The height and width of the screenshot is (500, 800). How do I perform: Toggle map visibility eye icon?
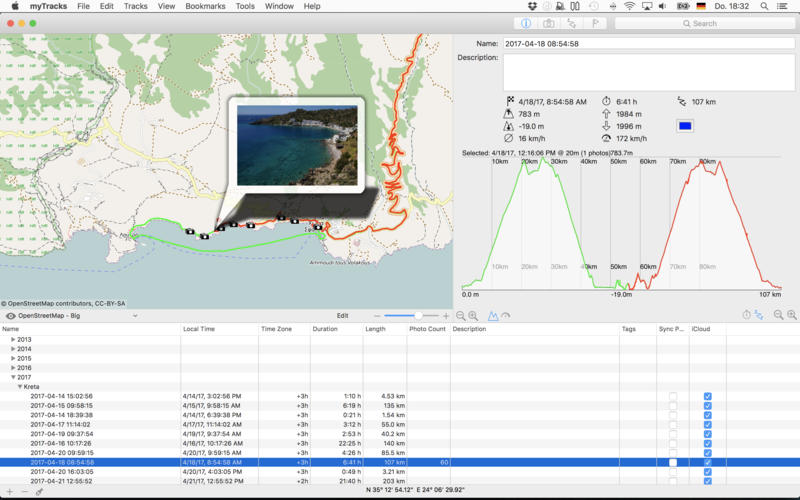click(9, 315)
